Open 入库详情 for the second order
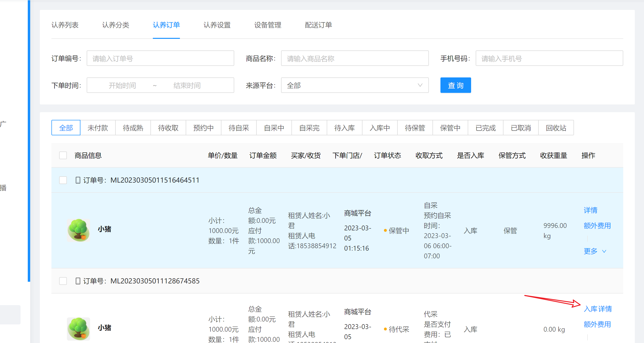 pyautogui.click(x=597, y=309)
